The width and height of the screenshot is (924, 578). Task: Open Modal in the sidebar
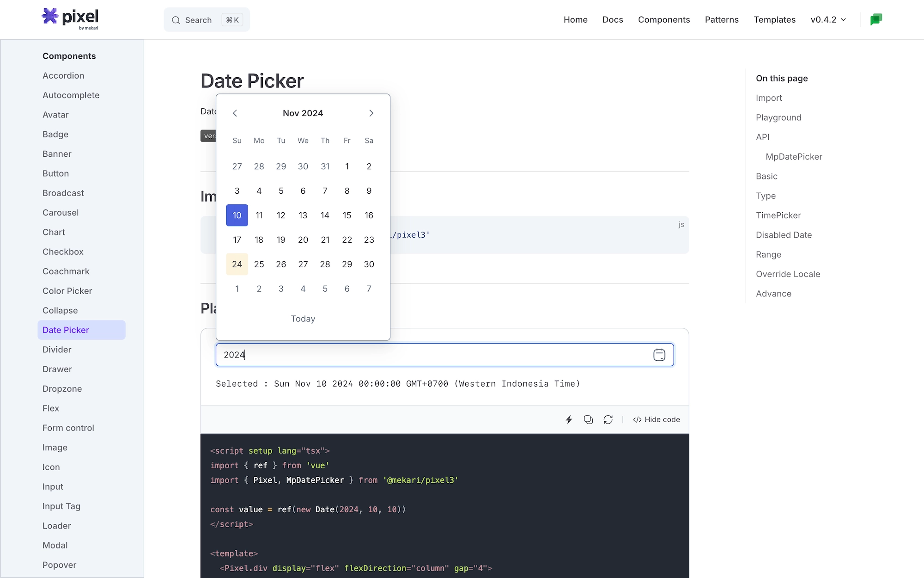coord(55,545)
